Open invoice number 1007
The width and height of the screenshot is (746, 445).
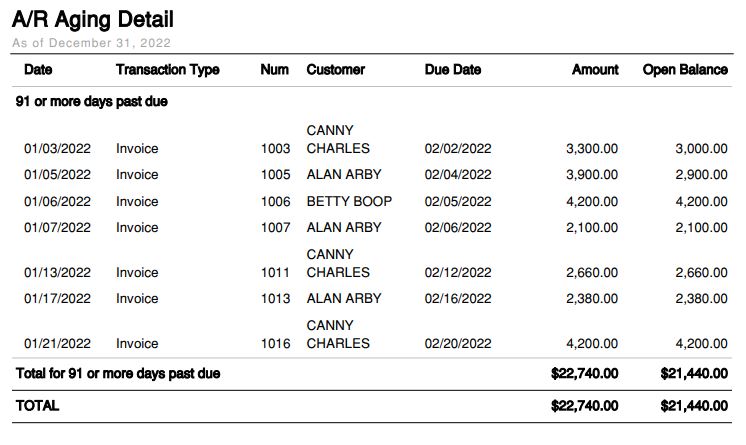(x=275, y=228)
